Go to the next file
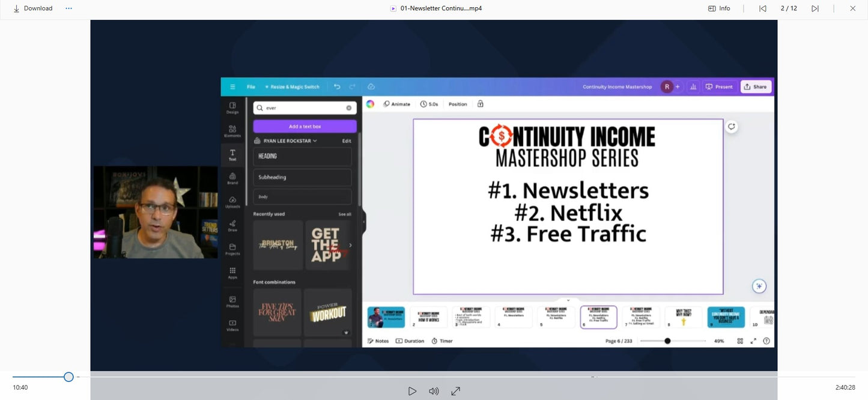 pyautogui.click(x=815, y=8)
